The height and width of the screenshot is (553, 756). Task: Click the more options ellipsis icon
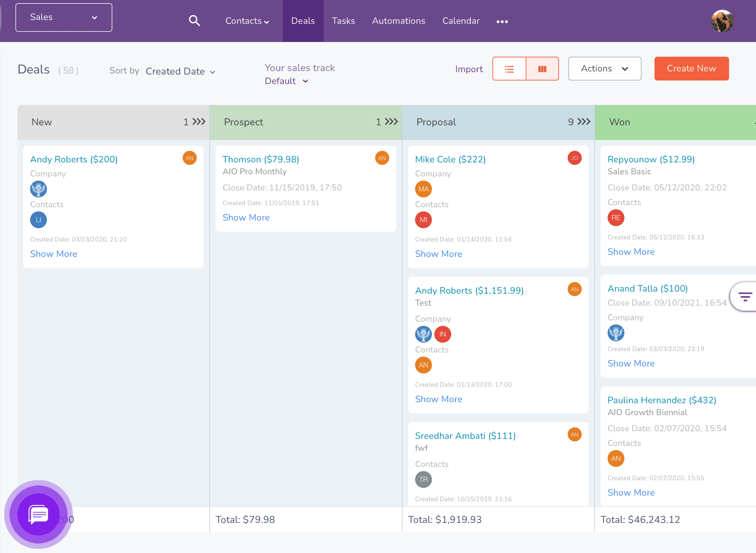503,21
